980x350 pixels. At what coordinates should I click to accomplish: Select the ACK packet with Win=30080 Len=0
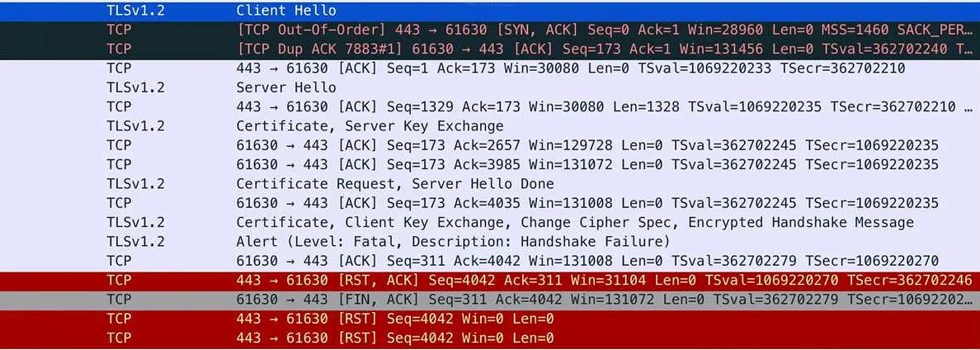click(x=490, y=69)
